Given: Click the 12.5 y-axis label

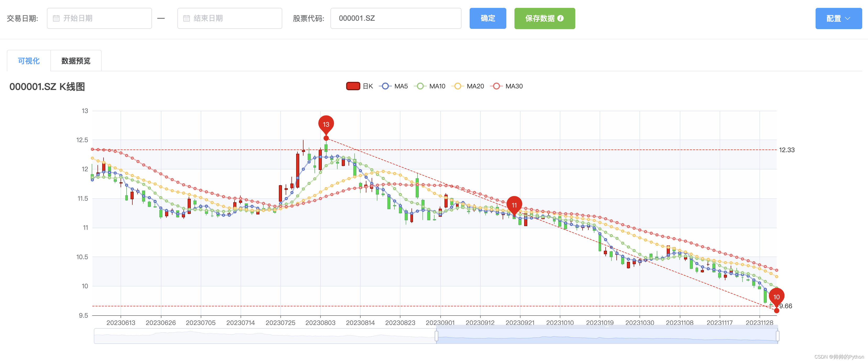Looking at the screenshot, I should [x=82, y=140].
